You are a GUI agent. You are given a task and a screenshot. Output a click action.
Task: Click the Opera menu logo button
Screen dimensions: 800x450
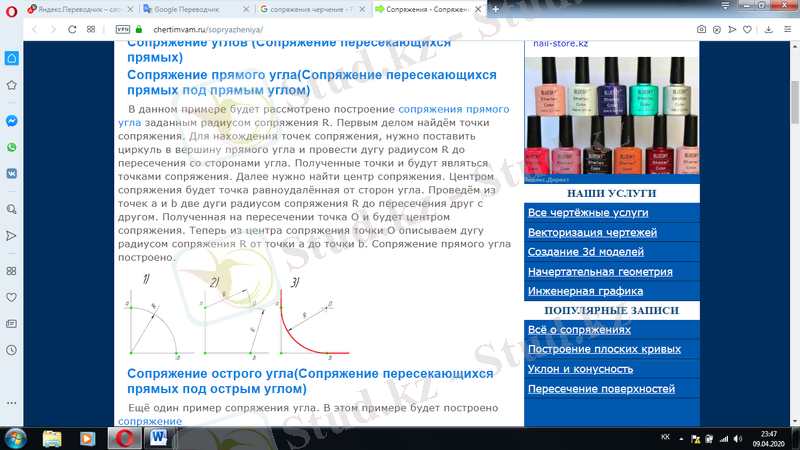(11, 9)
